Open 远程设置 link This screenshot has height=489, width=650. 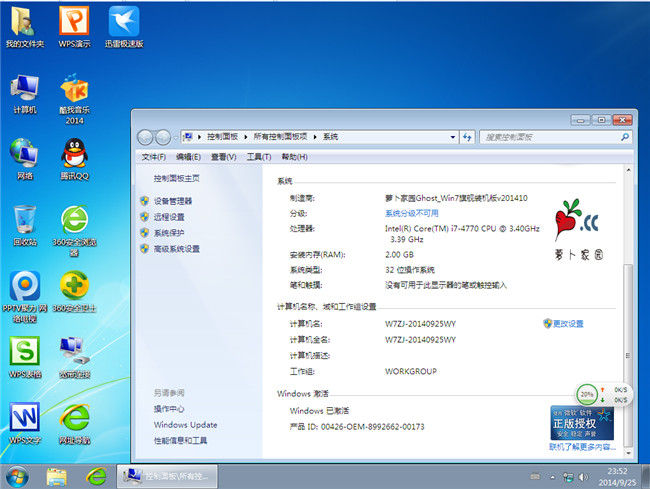point(169,217)
